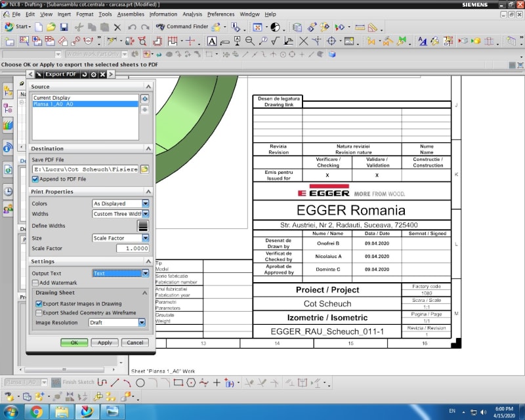The width and height of the screenshot is (525, 420).
Task: Enable the Add Watermark checkbox
Action: (x=35, y=283)
